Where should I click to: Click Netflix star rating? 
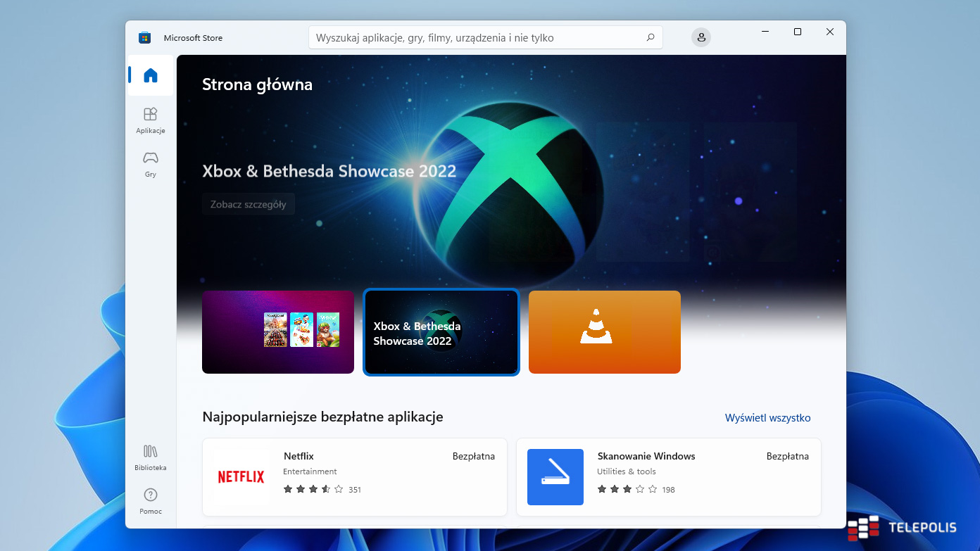click(313, 489)
